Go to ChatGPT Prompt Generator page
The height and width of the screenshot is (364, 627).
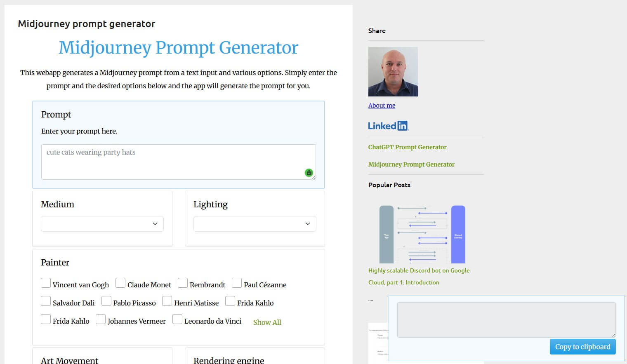pos(407,147)
